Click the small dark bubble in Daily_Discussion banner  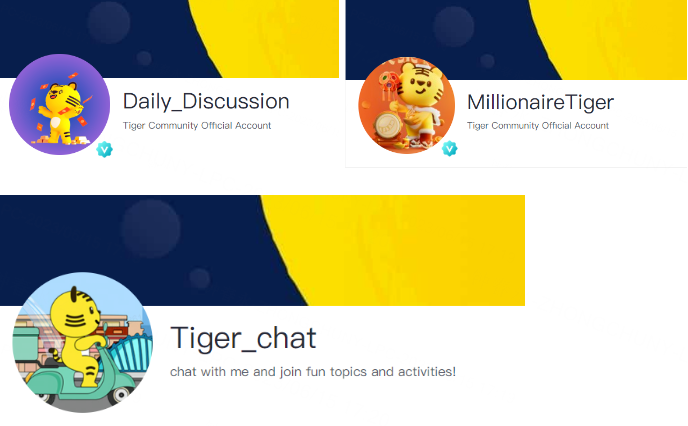click(x=143, y=58)
